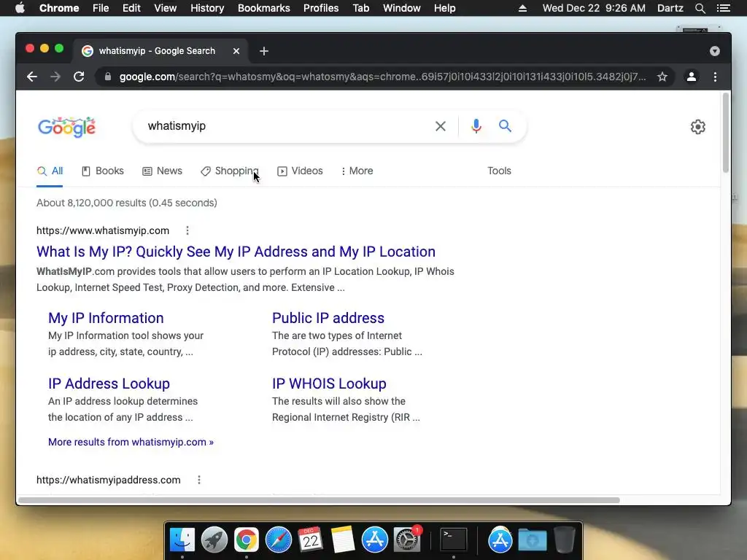This screenshot has height=560, width=747.
Task: Start voice search with microphone icon
Action: [476, 126]
